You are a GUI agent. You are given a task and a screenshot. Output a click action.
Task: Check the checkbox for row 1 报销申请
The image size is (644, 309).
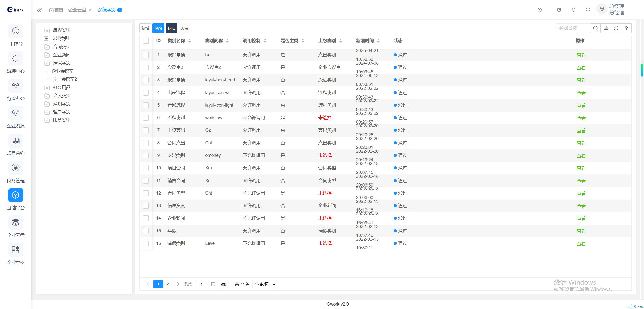146,55
